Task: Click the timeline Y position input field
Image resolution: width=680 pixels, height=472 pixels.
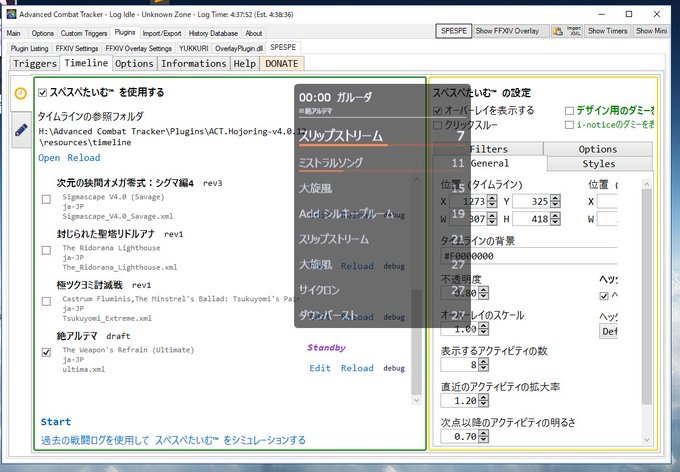Action: (531, 201)
